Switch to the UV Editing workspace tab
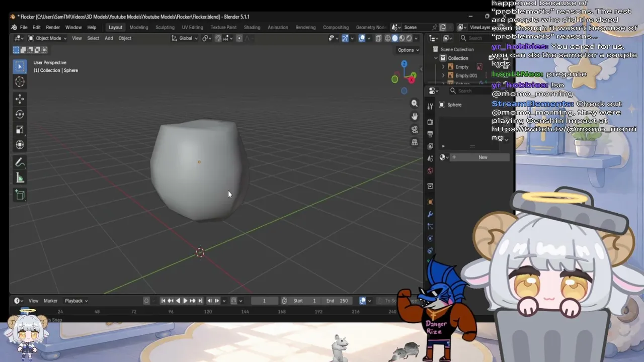The height and width of the screenshot is (362, 644). [x=193, y=27]
